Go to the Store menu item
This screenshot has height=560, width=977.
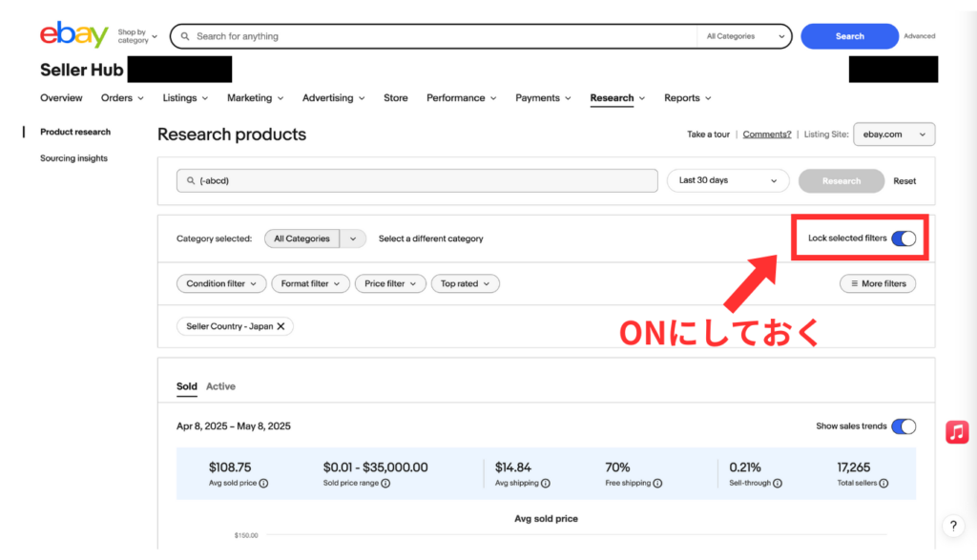click(x=396, y=98)
